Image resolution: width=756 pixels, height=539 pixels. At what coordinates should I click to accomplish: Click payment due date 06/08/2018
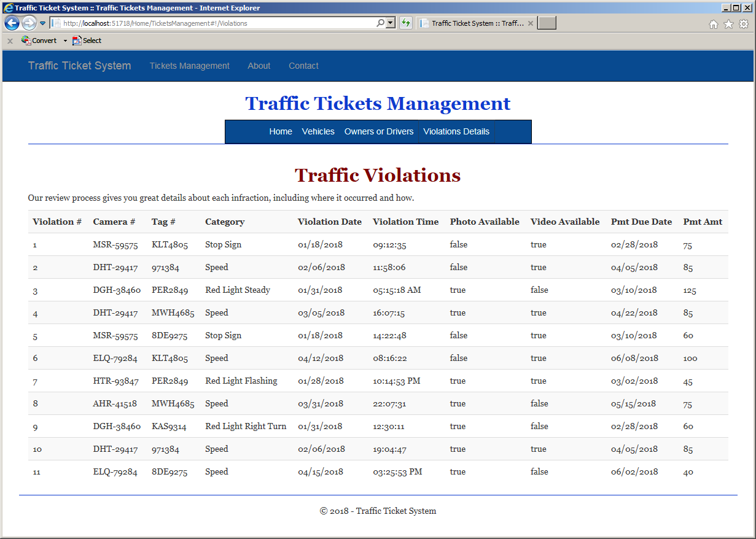pyautogui.click(x=634, y=358)
